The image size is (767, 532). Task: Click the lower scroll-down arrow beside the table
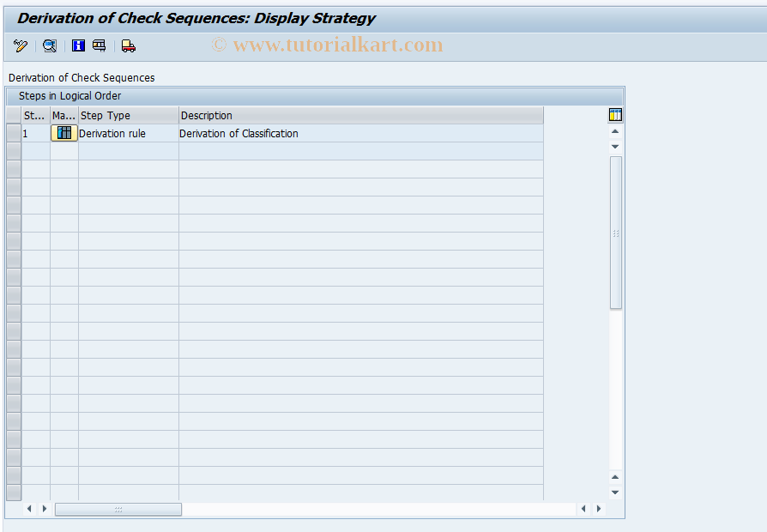(x=615, y=493)
